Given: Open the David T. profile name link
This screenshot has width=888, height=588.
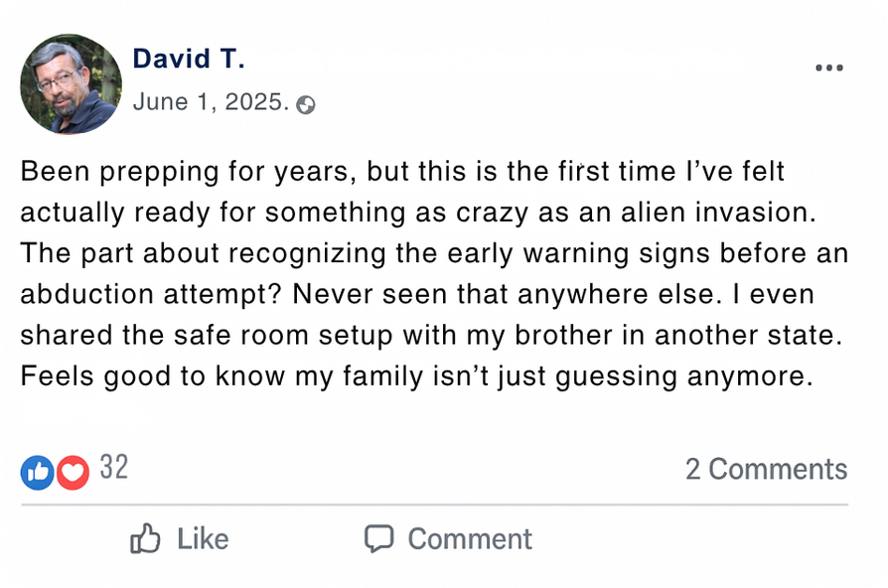Looking at the screenshot, I should [x=189, y=59].
